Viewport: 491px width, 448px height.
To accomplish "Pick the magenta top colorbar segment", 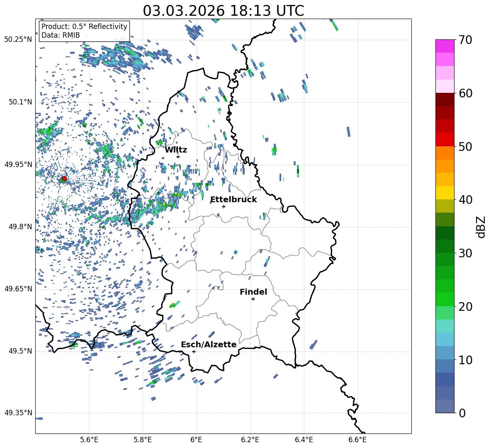I will [x=445, y=46].
